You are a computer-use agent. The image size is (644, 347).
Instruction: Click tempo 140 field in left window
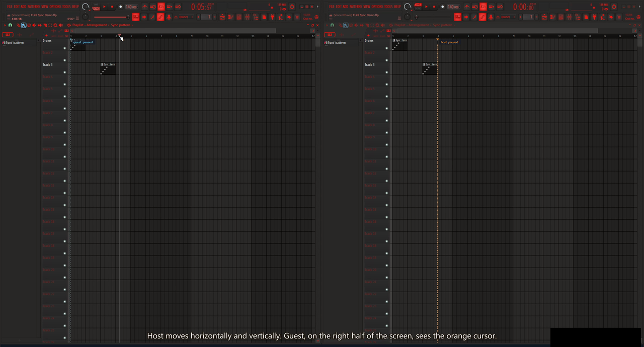tap(131, 7)
